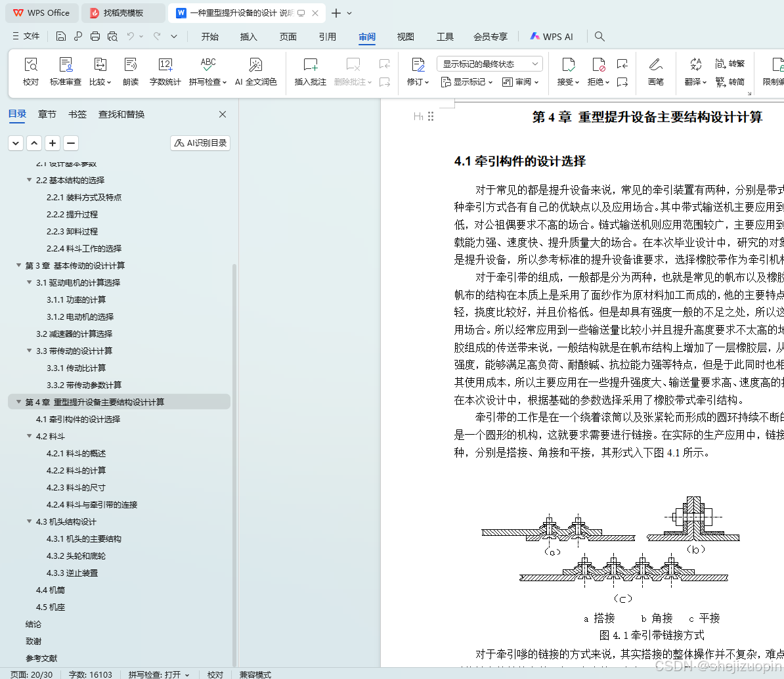The height and width of the screenshot is (679, 784).
Task: Collapse the 4.2 料斗 outline node
Action: [x=30, y=436]
